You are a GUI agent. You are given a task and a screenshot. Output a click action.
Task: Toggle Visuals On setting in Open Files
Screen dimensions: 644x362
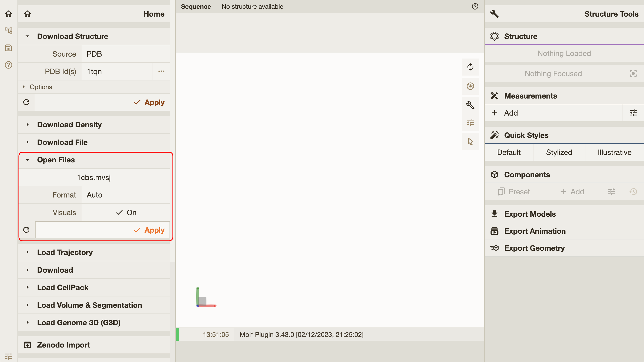tap(126, 213)
